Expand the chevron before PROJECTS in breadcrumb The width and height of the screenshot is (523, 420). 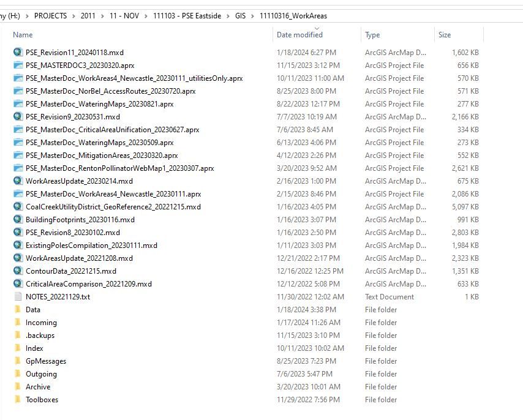click(x=27, y=16)
